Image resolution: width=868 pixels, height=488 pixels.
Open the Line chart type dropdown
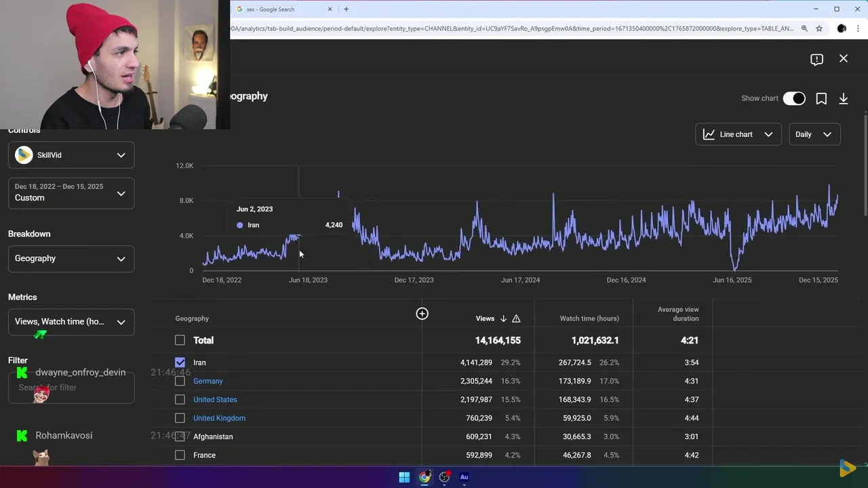pos(738,134)
